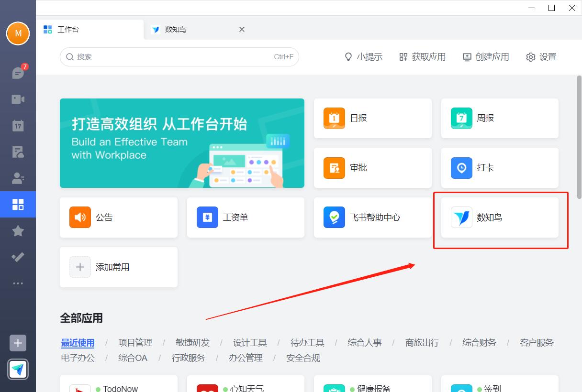
Task: Show more sidebar items via ellipsis
Action: point(18,283)
